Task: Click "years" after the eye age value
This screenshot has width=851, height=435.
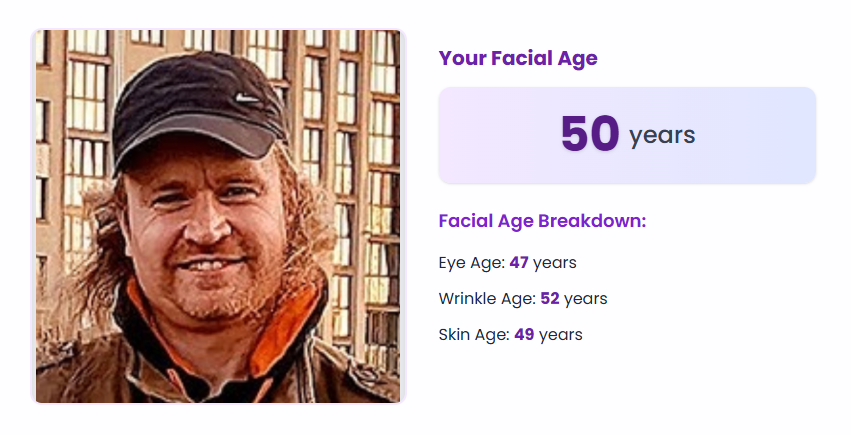Action: [x=555, y=263]
